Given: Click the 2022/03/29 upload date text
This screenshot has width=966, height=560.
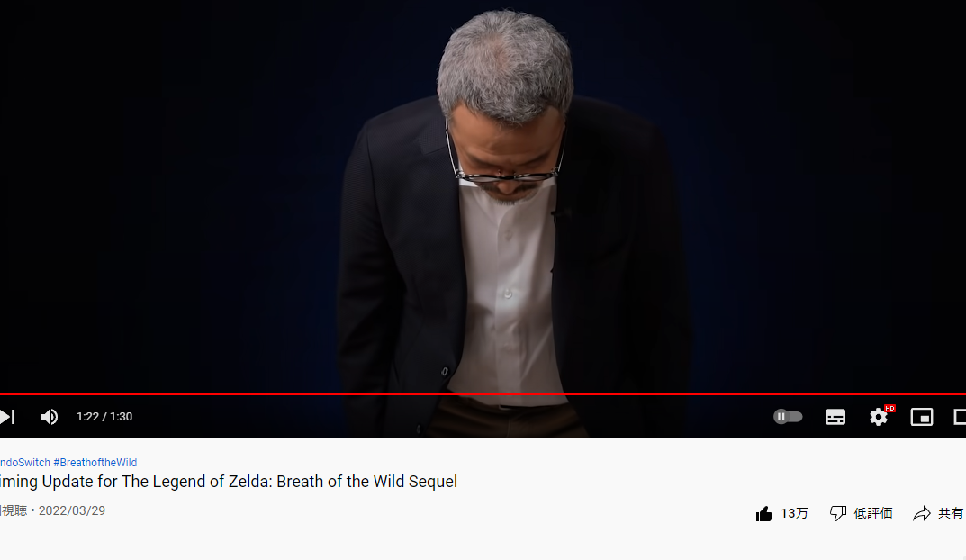Looking at the screenshot, I should 72,510.
